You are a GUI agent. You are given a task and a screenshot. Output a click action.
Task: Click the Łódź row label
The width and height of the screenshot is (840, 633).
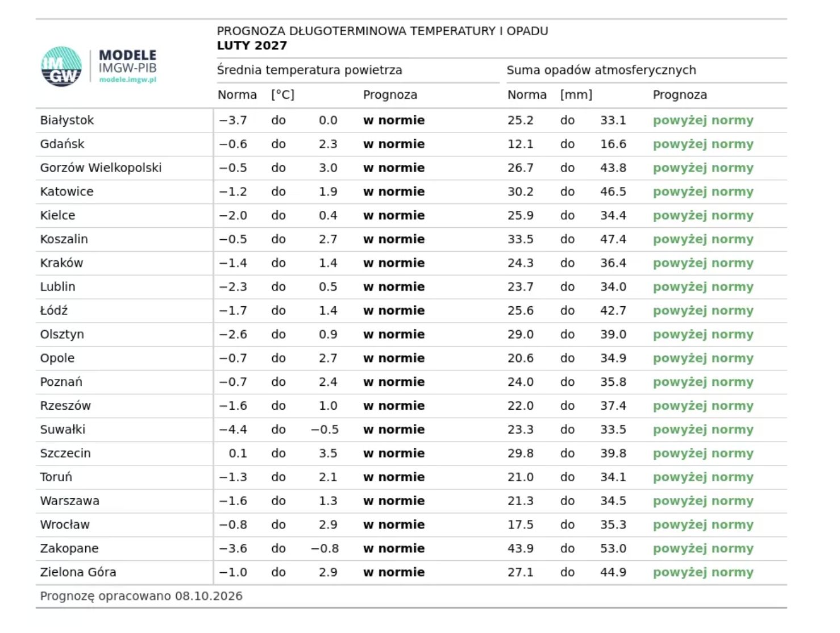54,311
